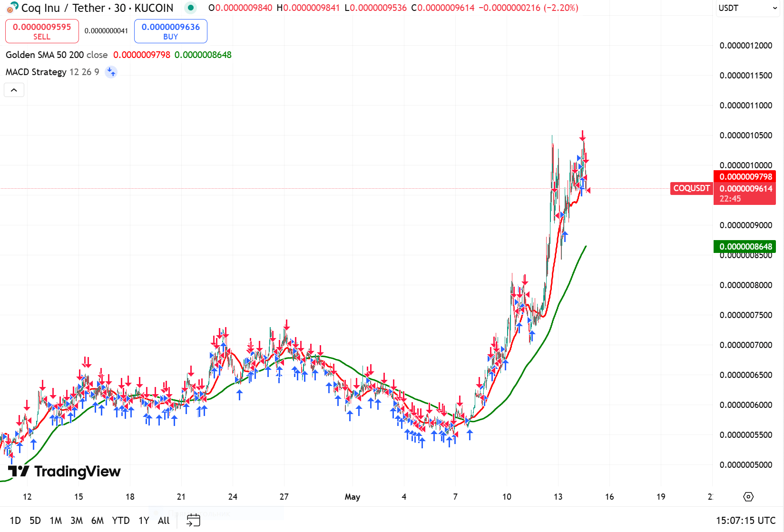Click the SELL 0.0000009595 button

[42, 31]
